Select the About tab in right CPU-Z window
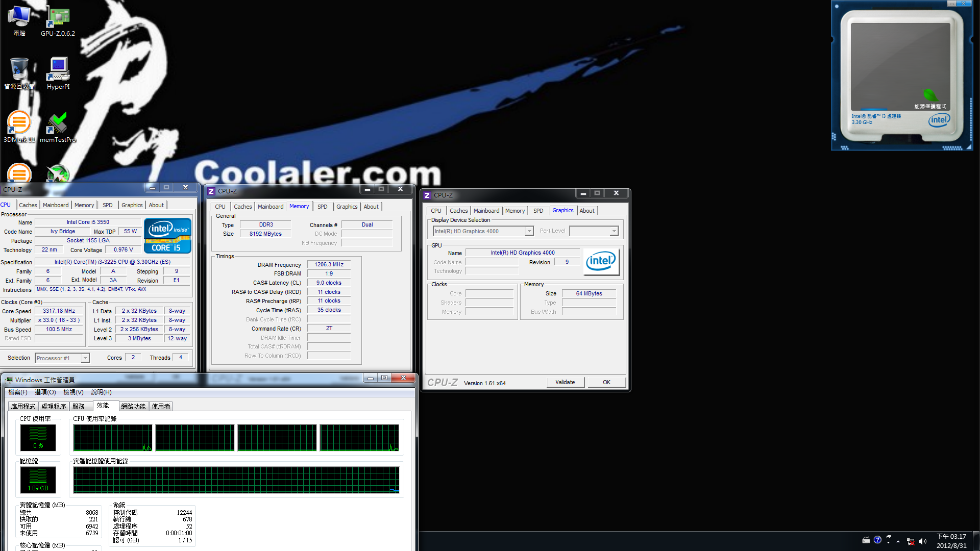Image resolution: width=980 pixels, height=551 pixels. pos(587,211)
